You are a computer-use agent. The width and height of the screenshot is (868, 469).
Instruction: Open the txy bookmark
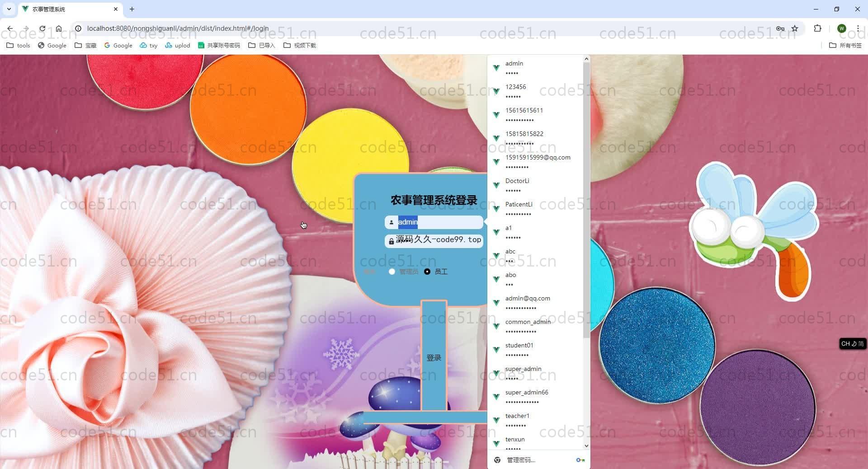(x=148, y=45)
